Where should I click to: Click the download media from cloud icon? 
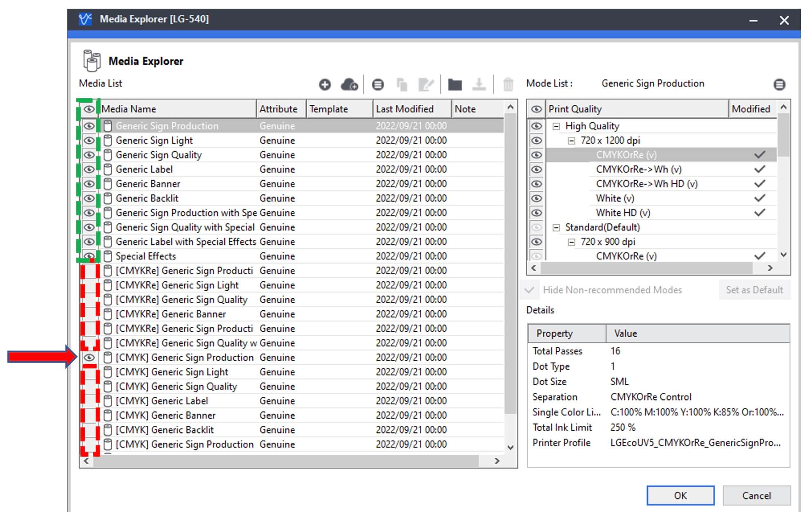tap(349, 85)
